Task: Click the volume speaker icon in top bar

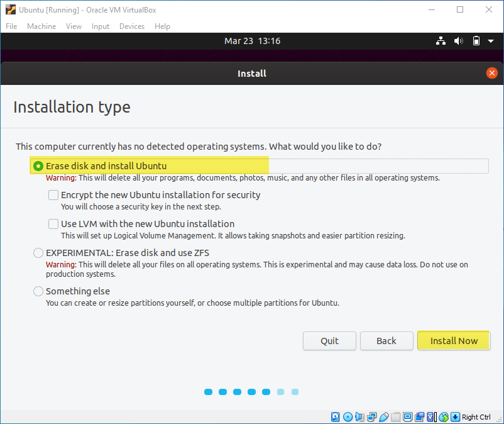Action: click(x=458, y=41)
